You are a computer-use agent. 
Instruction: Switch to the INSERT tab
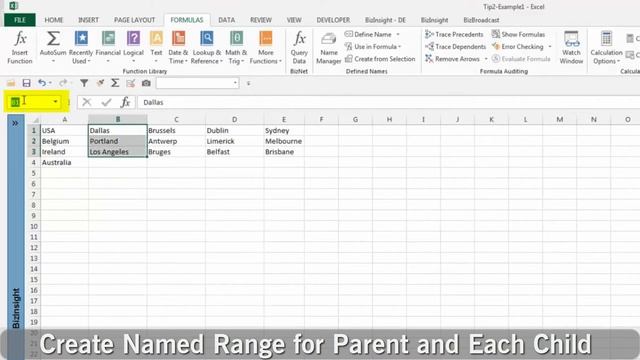click(88, 20)
